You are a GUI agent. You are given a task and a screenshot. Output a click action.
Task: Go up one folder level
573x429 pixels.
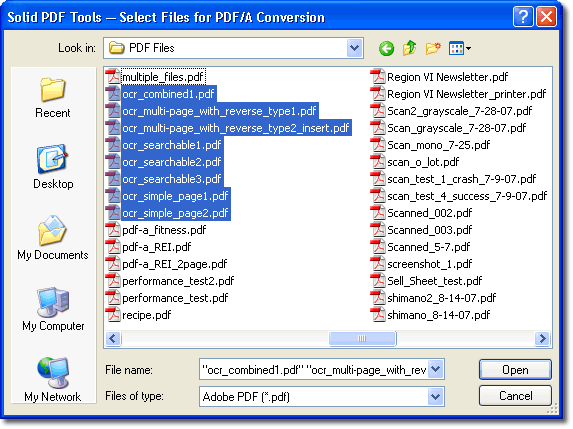click(x=409, y=48)
